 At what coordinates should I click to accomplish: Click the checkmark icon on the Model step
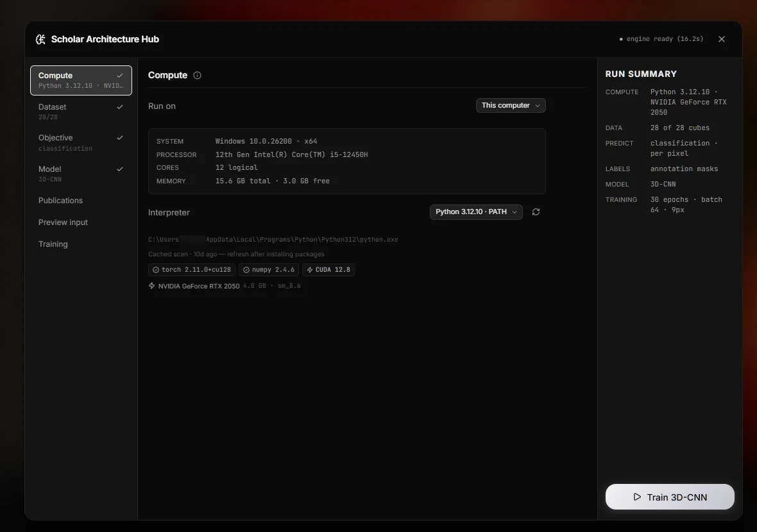click(x=120, y=169)
